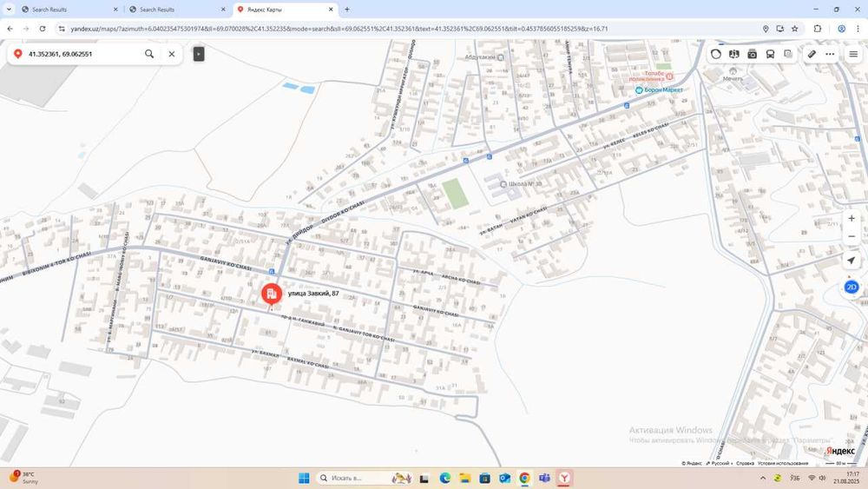Click the coordinates search input field
This screenshot has width=868, height=489.
[83, 54]
